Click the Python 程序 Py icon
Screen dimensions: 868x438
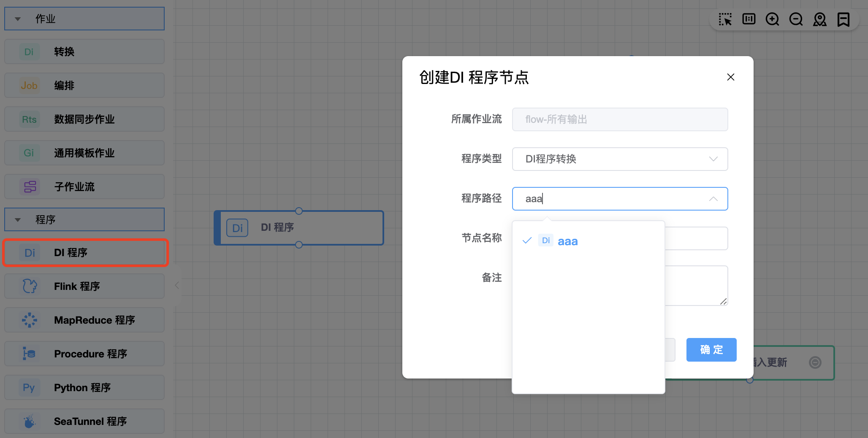coord(29,387)
